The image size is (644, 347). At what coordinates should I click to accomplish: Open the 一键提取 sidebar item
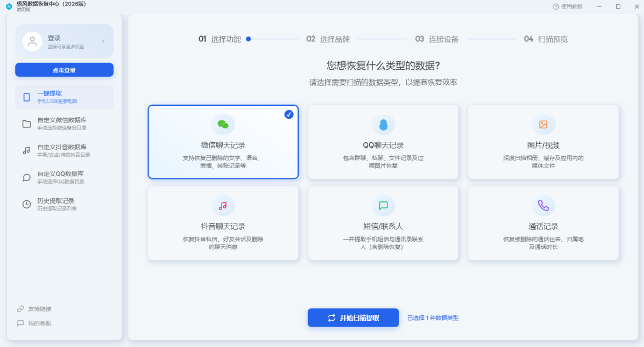[x=64, y=97]
